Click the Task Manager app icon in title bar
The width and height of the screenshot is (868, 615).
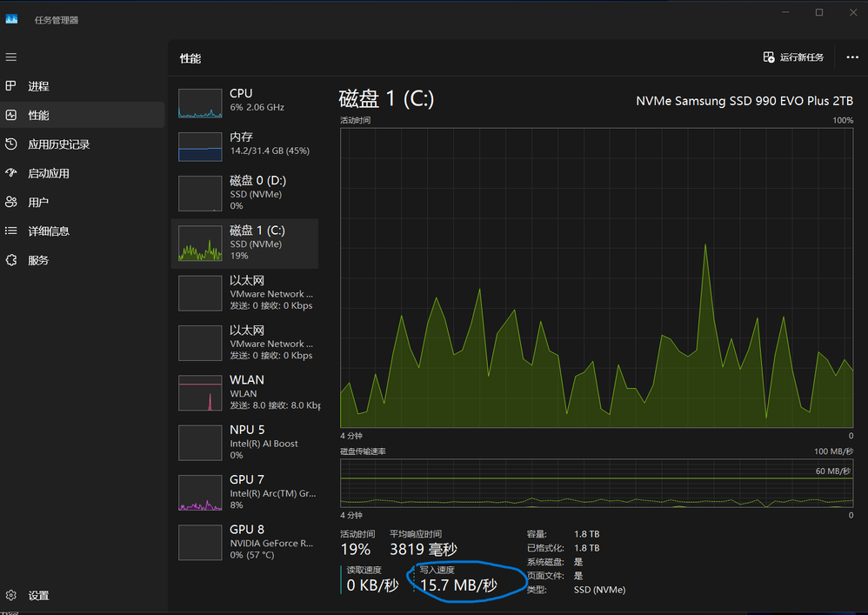[11, 19]
